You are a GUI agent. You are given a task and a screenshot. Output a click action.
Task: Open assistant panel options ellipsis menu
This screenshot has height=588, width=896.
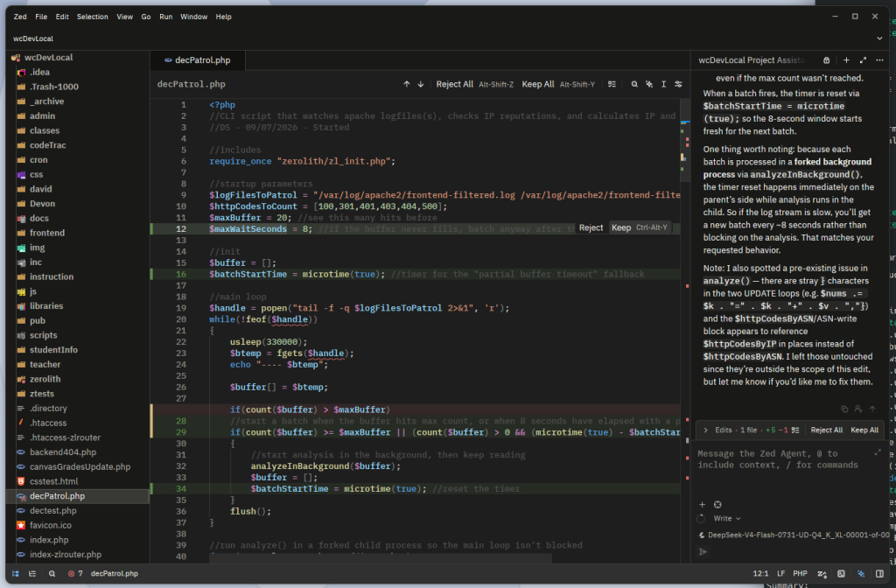pos(879,60)
